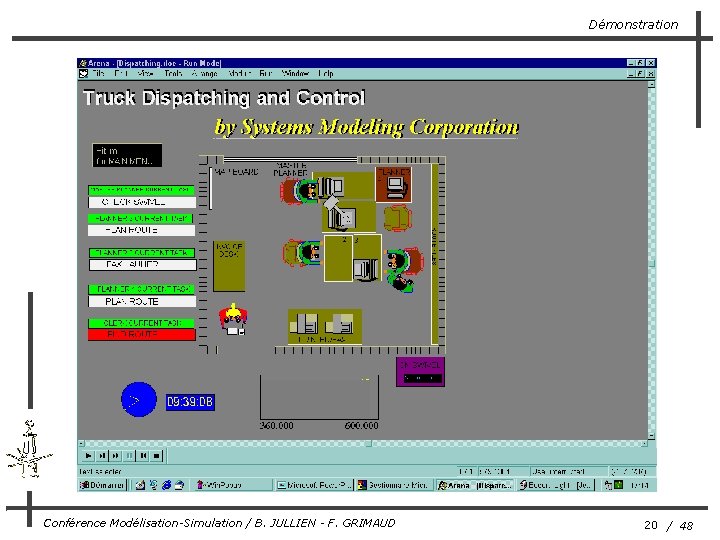Switch to the Gestionnaire taskbar button
Image resolution: width=720 pixels, height=540 pixels.
click(394, 485)
